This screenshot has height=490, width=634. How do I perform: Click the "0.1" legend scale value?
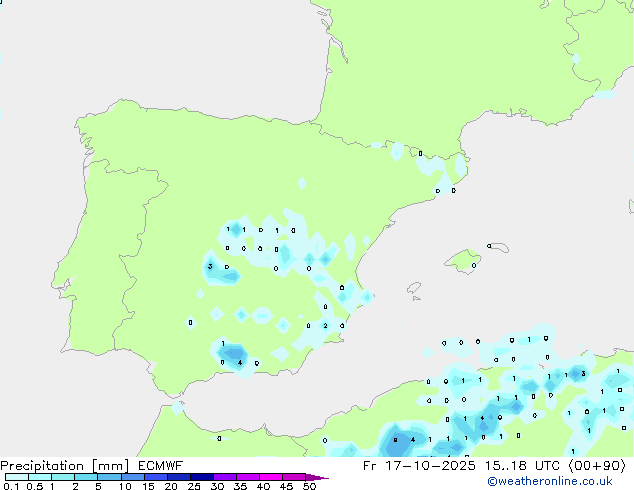coord(11,486)
